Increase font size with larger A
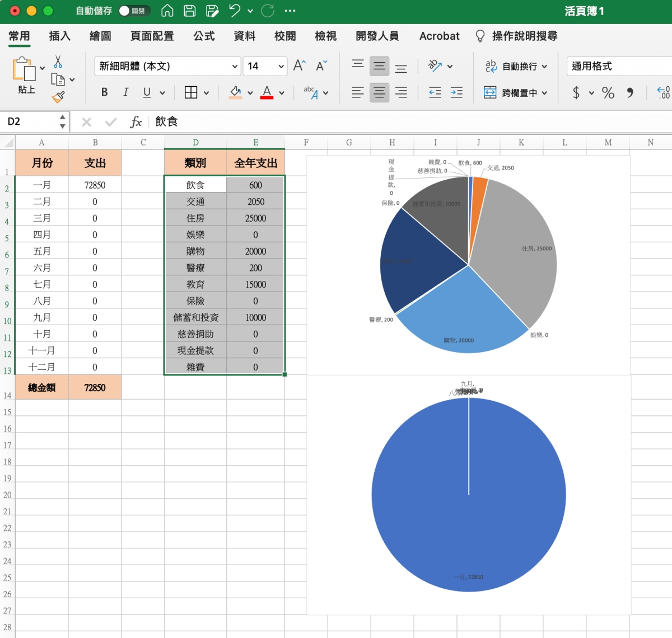The height and width of the screenshot is (638, 672). pos(300,66)
